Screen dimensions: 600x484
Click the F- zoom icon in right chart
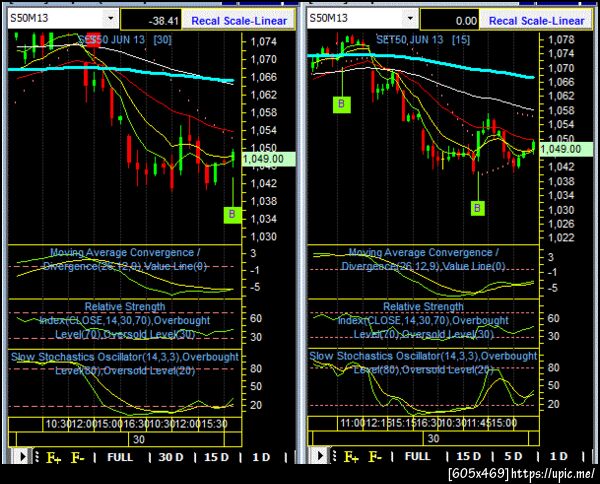click(x=375, y=456)
